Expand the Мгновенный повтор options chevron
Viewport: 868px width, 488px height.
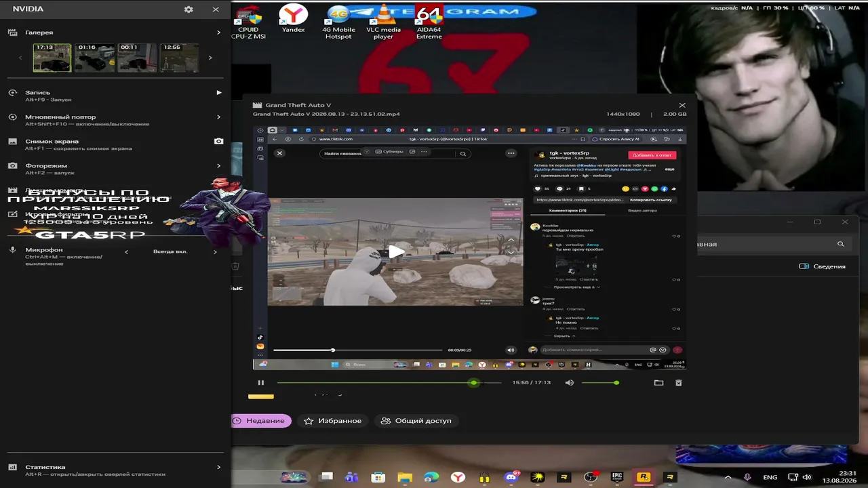coord(218,117)
